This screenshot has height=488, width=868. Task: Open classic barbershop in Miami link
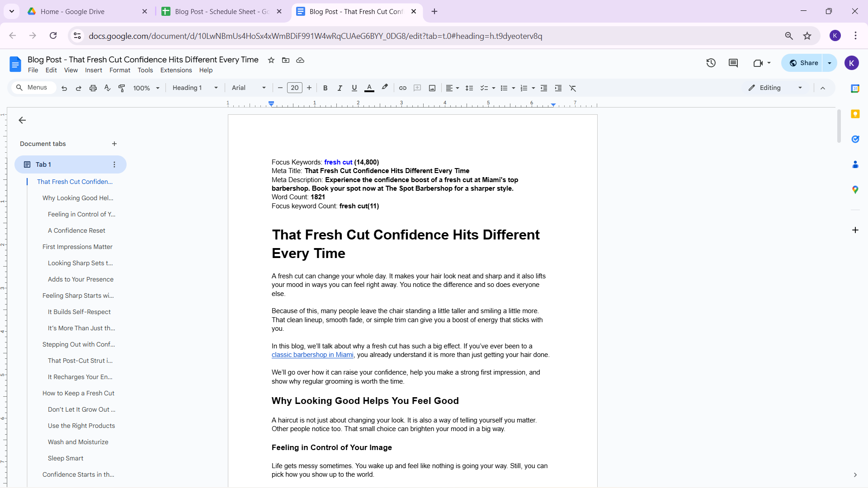click(312, 355)
